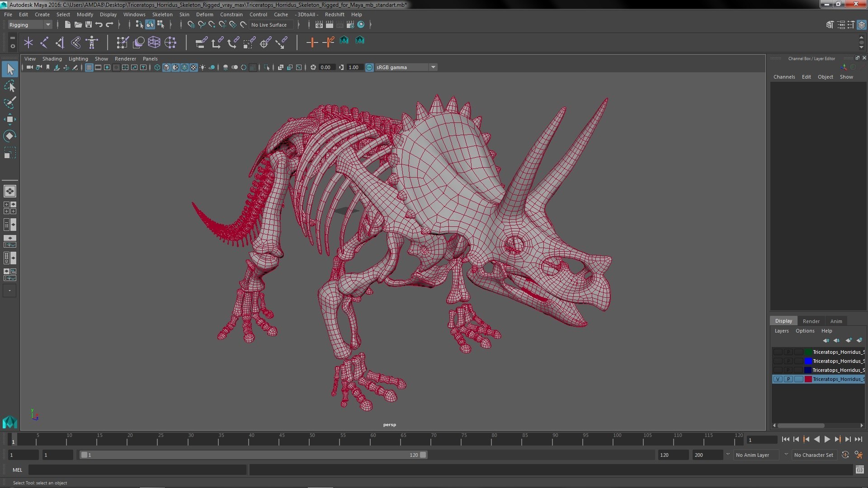Undo the last action
Screen dimensions: 868x488
pyautogui.click(x=99, y=25)
